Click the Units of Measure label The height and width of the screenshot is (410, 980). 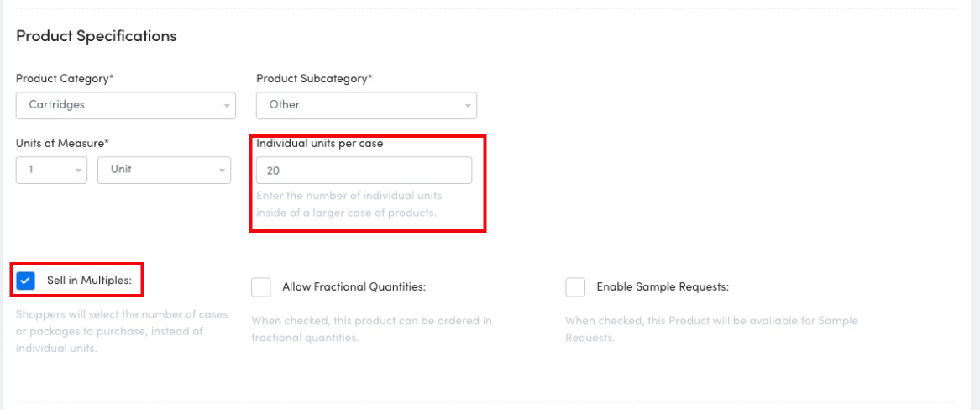[62, 144]
